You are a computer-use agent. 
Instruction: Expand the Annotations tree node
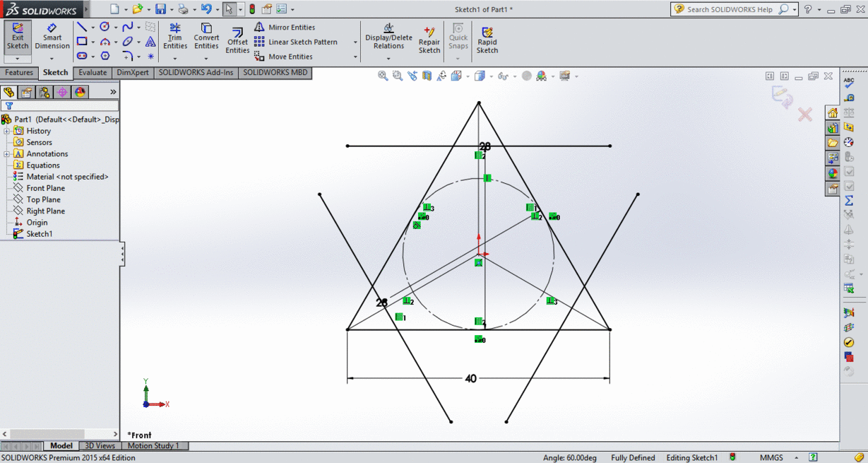click(6, 153)
